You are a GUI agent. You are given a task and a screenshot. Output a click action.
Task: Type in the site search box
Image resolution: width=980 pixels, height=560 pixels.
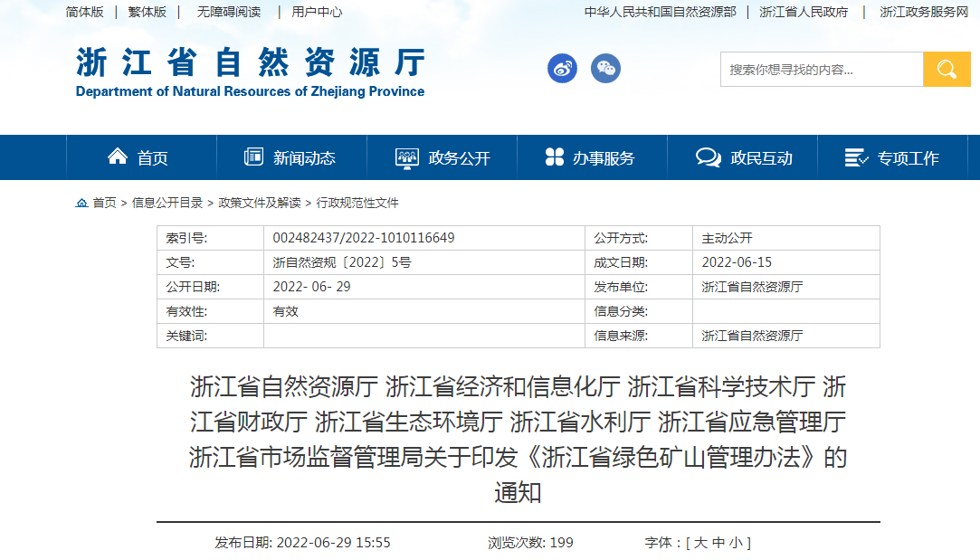pos(821,70)
